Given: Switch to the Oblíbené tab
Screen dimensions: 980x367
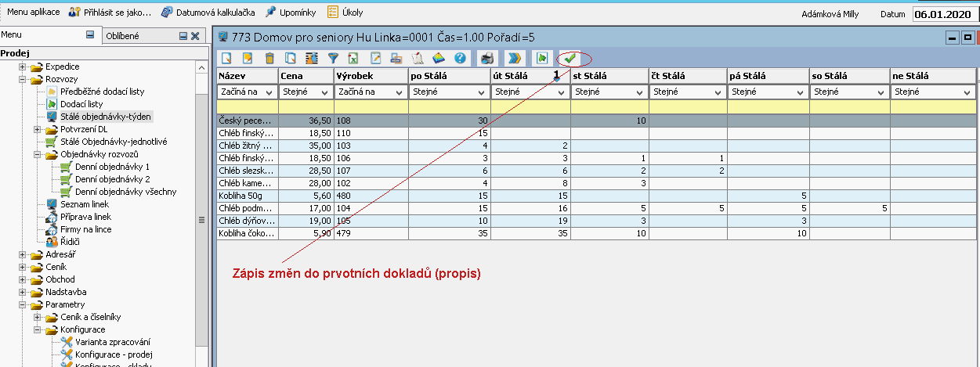Looking at the screenshot, I should (123, 35).
